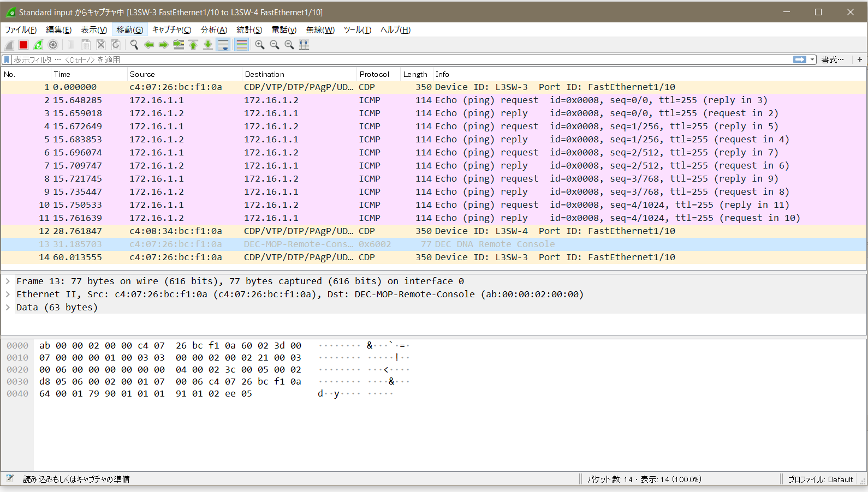Expand the Ethernet II details row
Viewport: 868px width, 492px height.
point(8,294)
